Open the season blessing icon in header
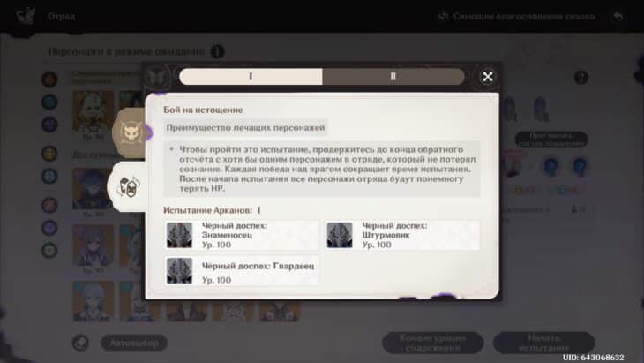The height and width of the screenshot is (363, 644). pyautogui.click(x=443, y=17)
